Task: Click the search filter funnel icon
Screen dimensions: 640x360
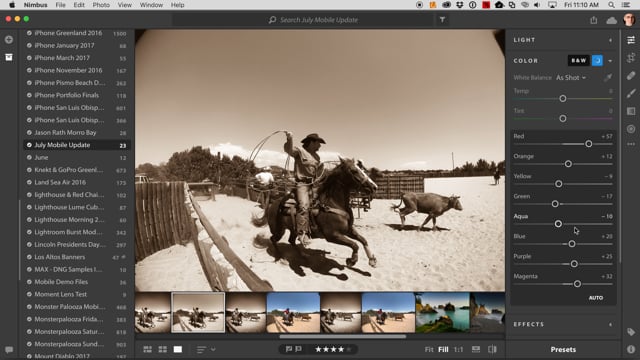Action: pyautogui.click(x=442, y=20)
